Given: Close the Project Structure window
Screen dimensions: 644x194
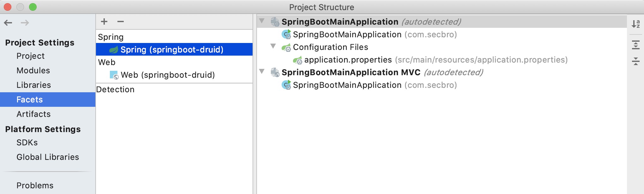Looking at the screenshot, I should 8,7.
